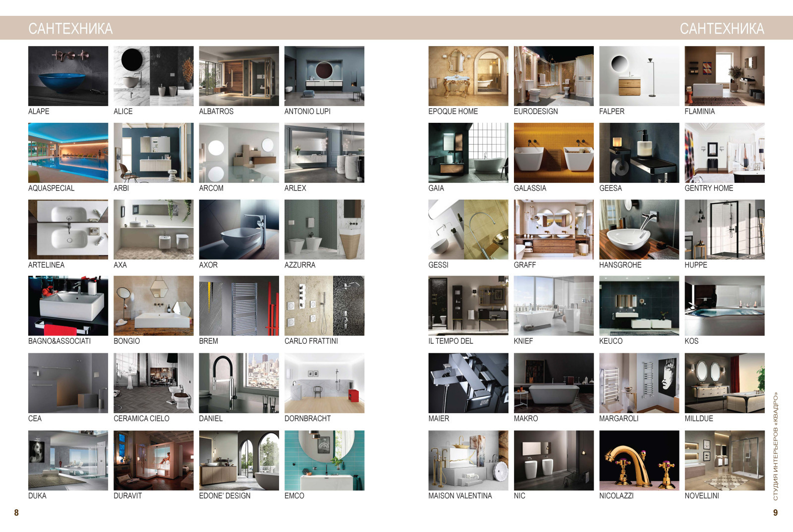Click the MARGAROLI towel warmer image
793x532 pixels.
pos(639,383)
